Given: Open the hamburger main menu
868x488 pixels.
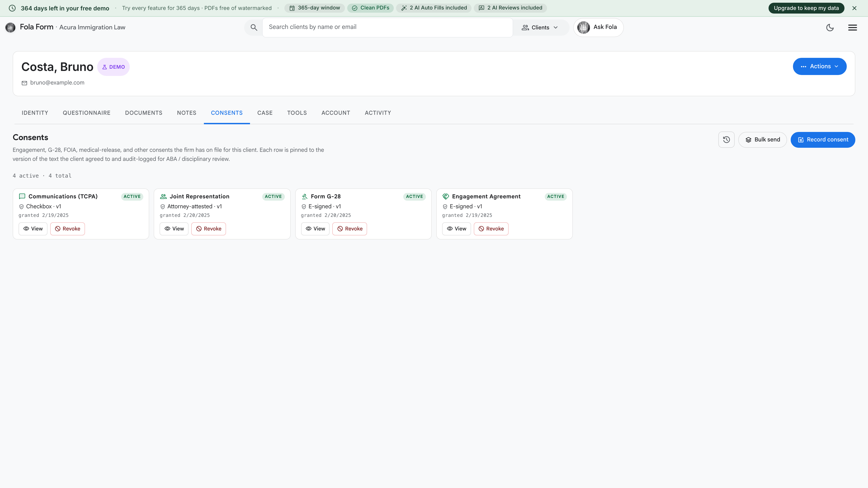Looking at the screenshot, I should click(x=852, y=28).
